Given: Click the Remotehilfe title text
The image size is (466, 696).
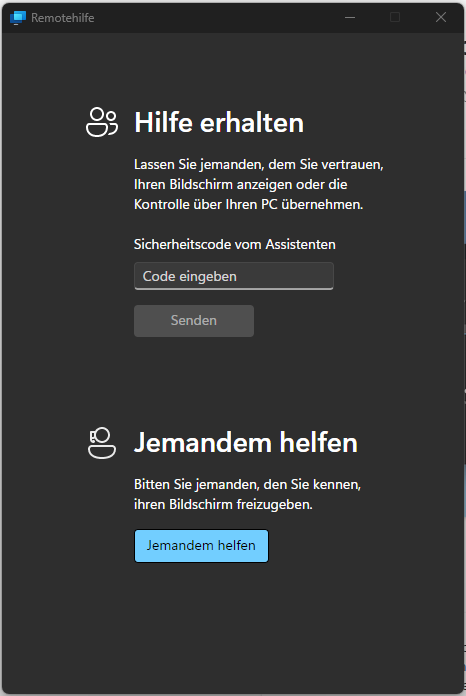Looking at the screenshot, I should (x=63, y=18).
